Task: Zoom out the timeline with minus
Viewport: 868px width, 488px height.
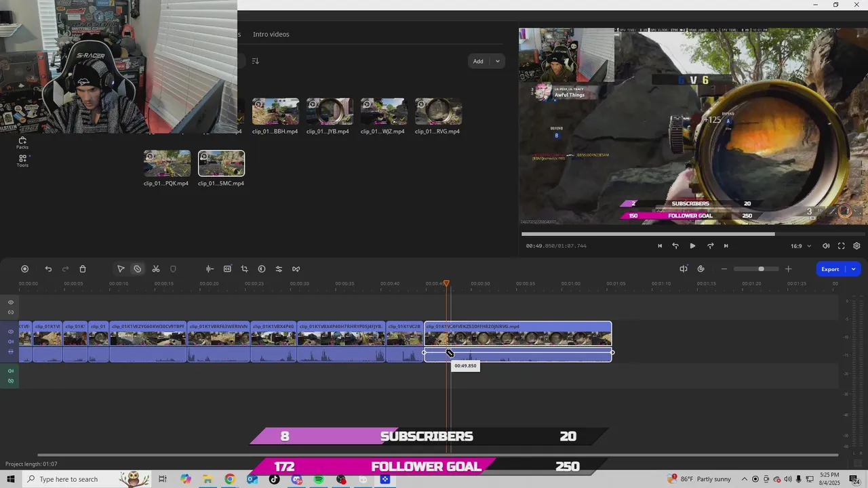Action: (x=724, y=269)
